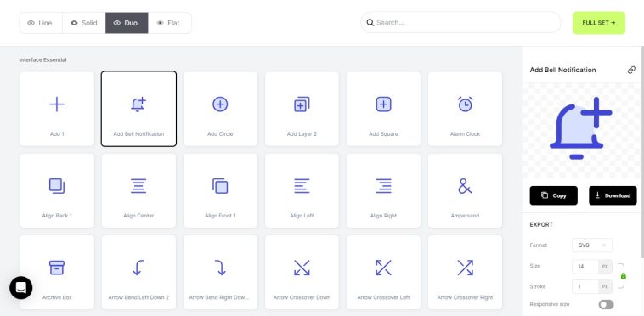
Task: Click the right panel scrollbar
Action: (642, 152)
